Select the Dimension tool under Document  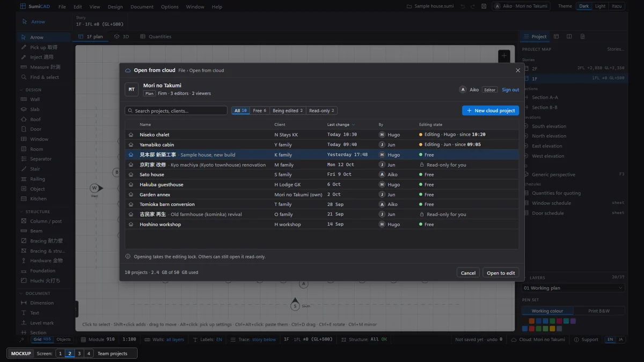[x=43, y=302]
